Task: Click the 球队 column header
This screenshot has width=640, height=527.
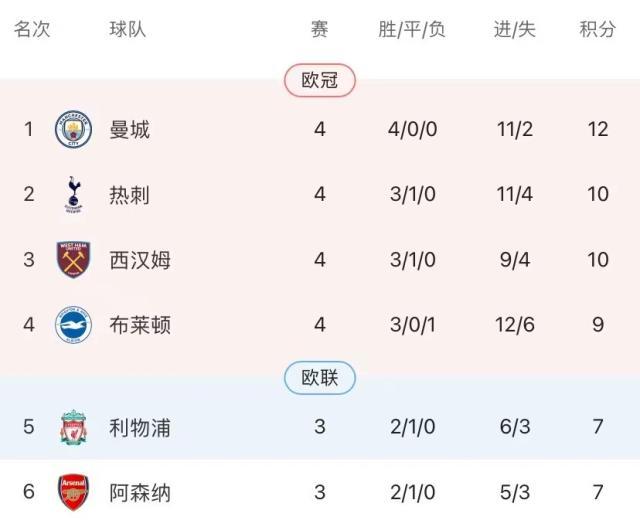Action: (x=128, y=29)
